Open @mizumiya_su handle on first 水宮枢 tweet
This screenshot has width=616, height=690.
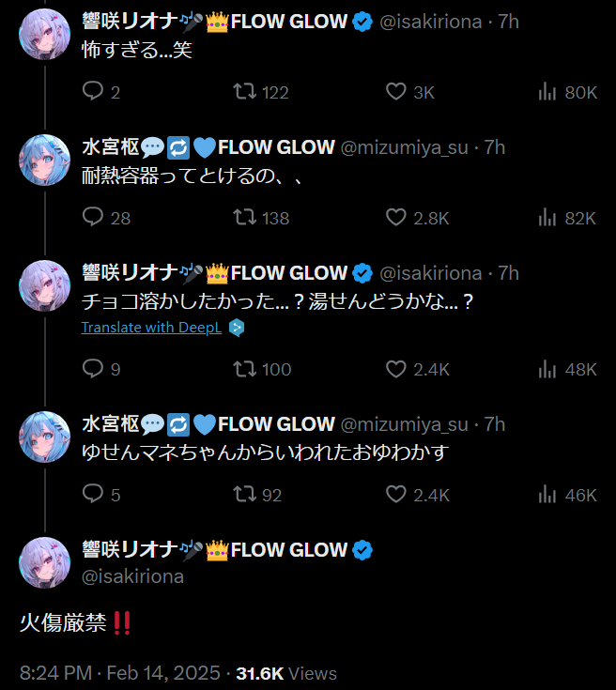(404, 147)
